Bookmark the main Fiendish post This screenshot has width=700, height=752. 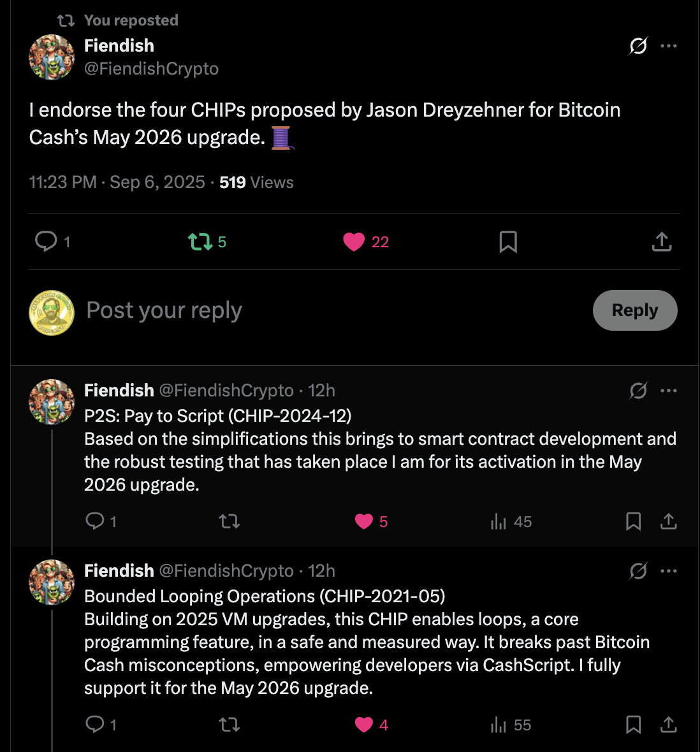(508, 242)
